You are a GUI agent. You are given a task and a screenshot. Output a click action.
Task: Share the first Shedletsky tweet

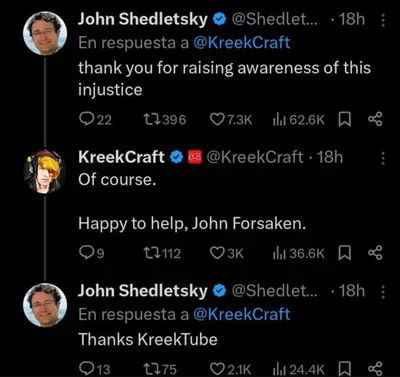click(375, 119)
